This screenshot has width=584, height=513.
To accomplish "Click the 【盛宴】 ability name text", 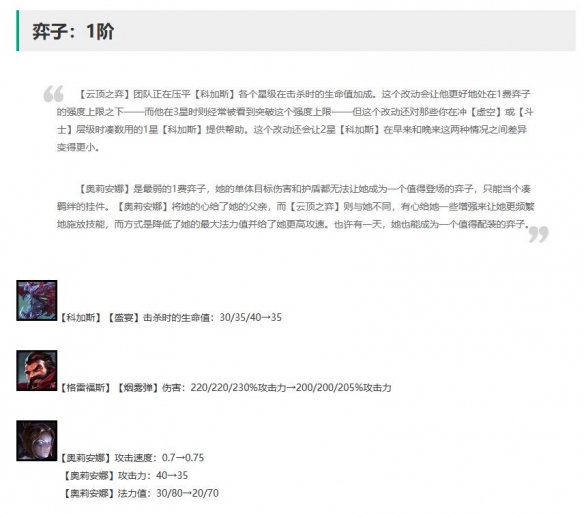I will click(x=124, y=317).
